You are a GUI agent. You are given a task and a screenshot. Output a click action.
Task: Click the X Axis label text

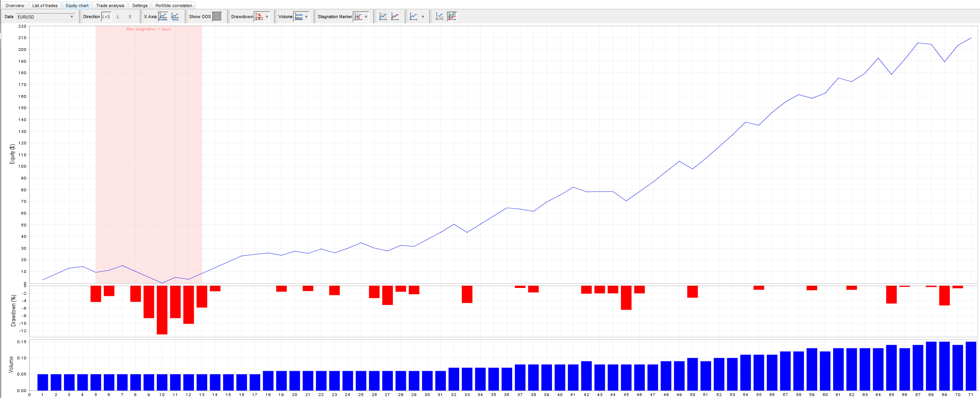pos(150,17)
